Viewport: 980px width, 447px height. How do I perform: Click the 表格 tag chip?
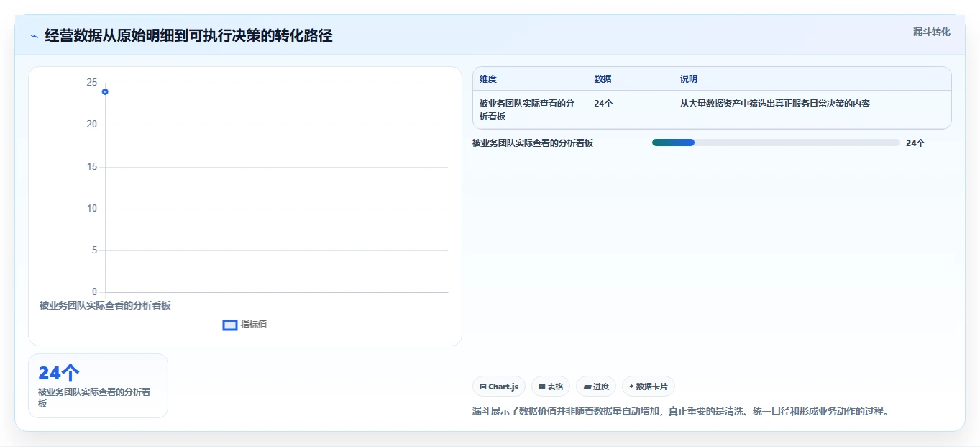coord(551,387)
